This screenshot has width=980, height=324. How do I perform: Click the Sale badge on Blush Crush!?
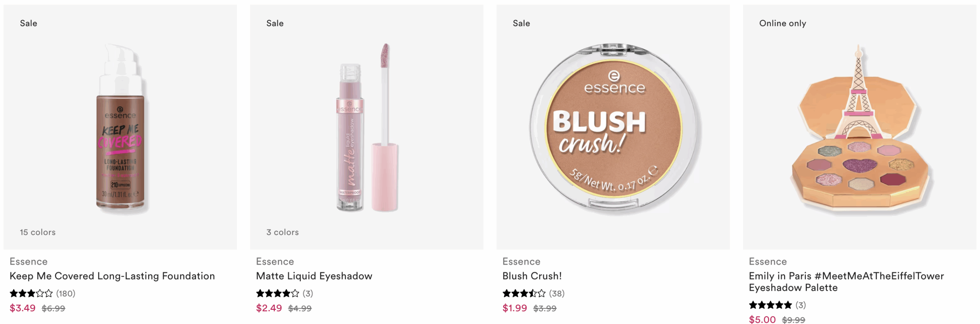click(x=521, y=23)
